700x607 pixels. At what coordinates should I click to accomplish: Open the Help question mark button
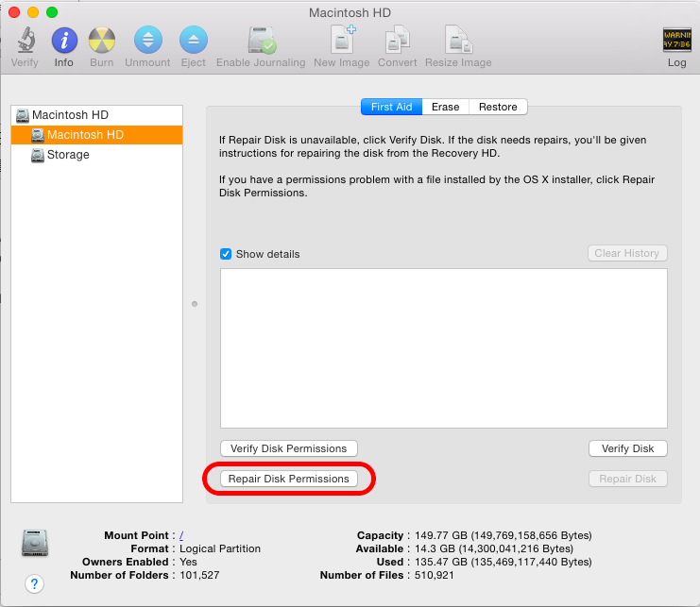(34, 583)
